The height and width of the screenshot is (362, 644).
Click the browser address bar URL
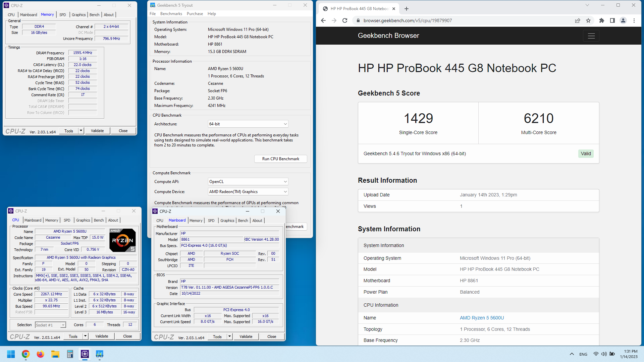click(x=408, y=20)
